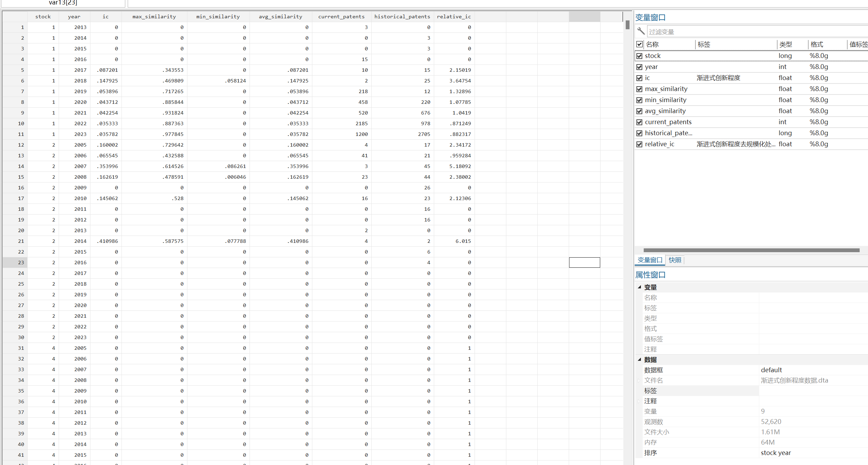
Task: Collapse the 变量 section in properties window
Action: [x=639, y=287]
